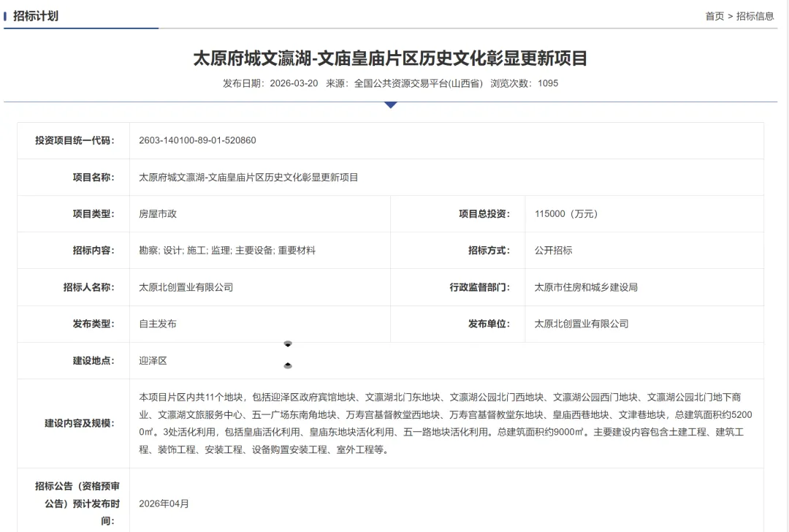
Task: Select project code 2603-140100-89-01-520860
Action: 197,140
